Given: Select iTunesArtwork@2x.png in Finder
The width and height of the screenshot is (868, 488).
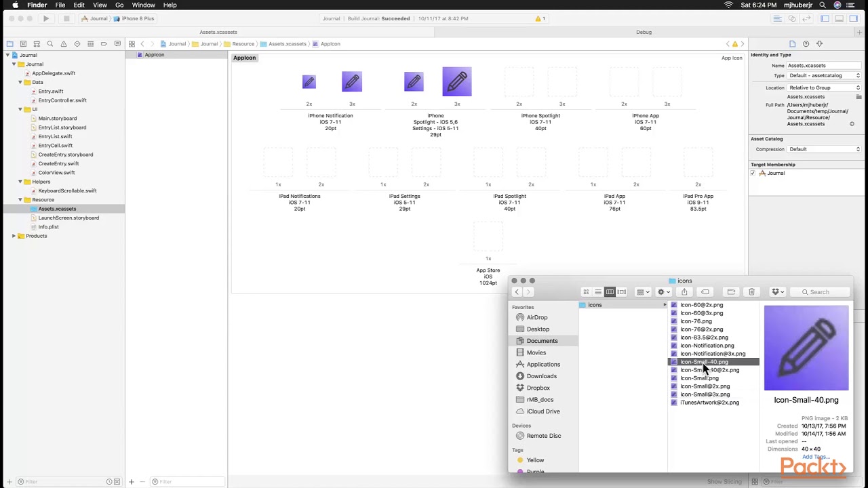Looking at the screenshot, I should click(709, 403).
